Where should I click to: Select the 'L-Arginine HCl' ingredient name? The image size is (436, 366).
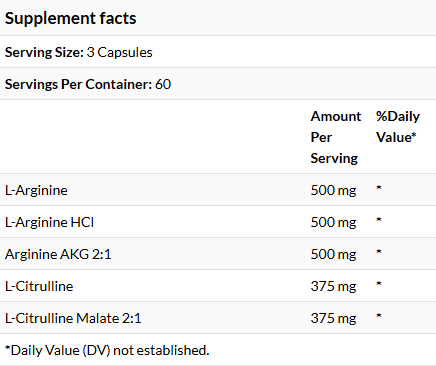(49, 222)
